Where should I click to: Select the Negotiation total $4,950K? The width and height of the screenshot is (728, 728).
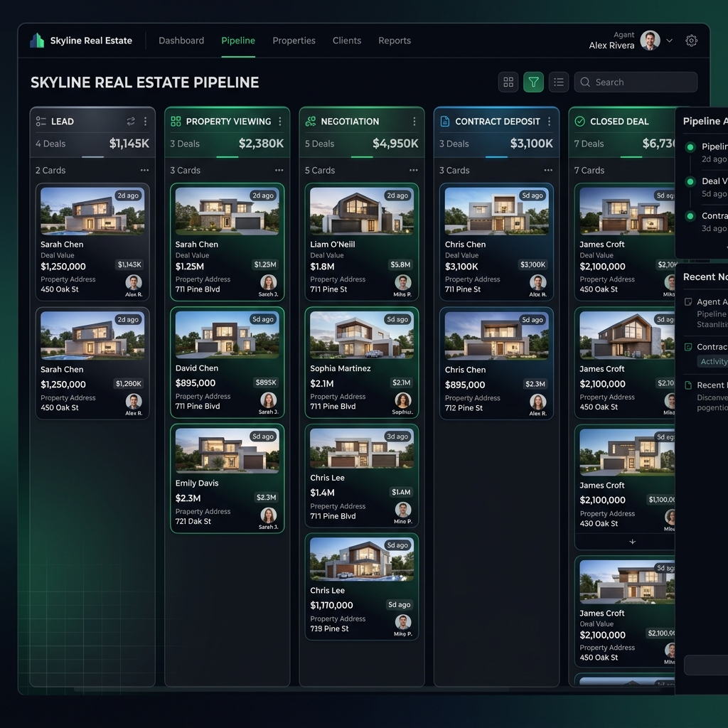(395, 144)
